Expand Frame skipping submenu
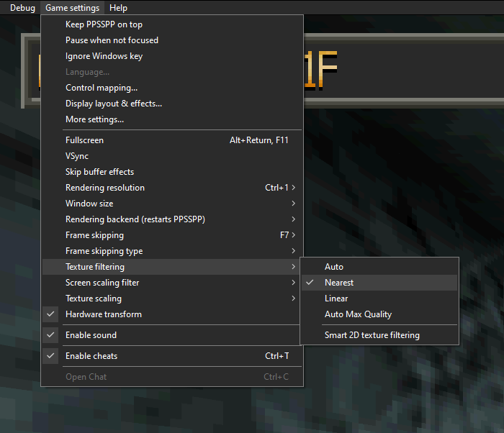Viewport: 504px width, 433px height. [x=172, y=235]
